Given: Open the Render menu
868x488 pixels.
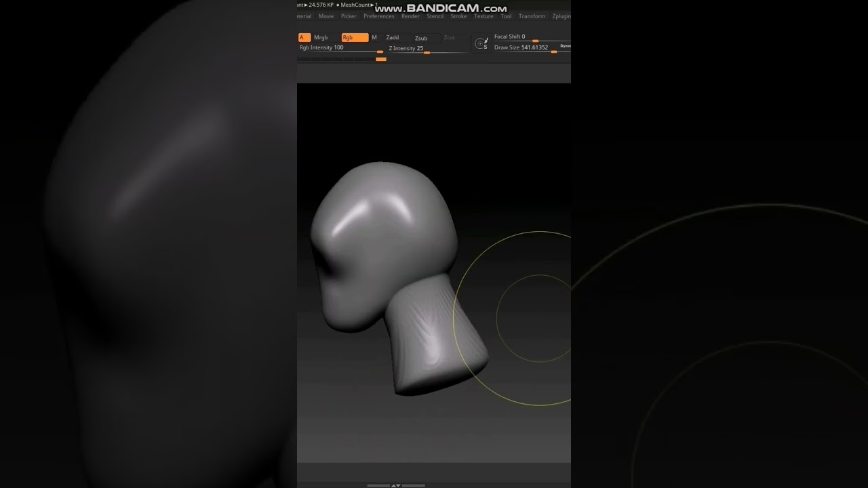Looking at the screenshot, I should [410, 16].
